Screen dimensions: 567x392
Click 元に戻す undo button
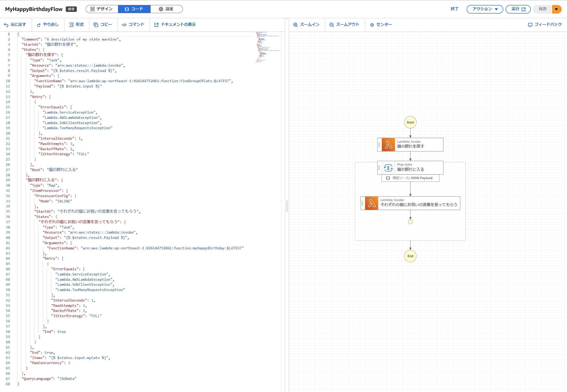click(x=15, y=24)
